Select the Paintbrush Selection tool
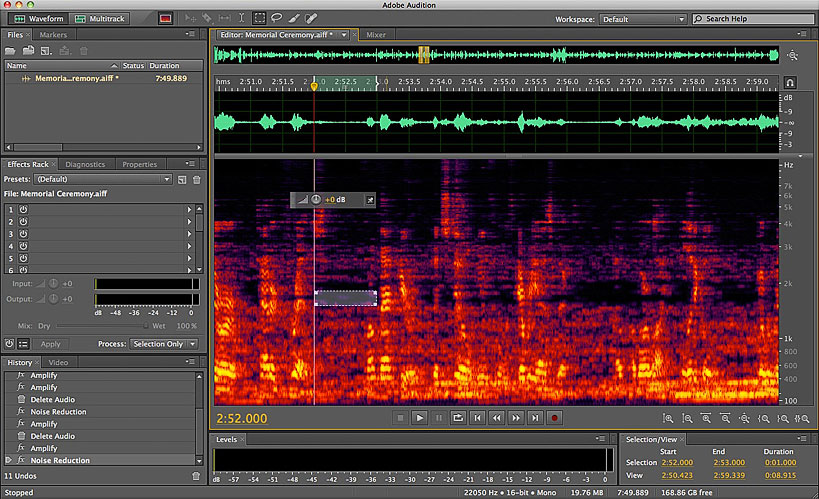Screen dimensions: 819x499 click(x=294, y=18)
